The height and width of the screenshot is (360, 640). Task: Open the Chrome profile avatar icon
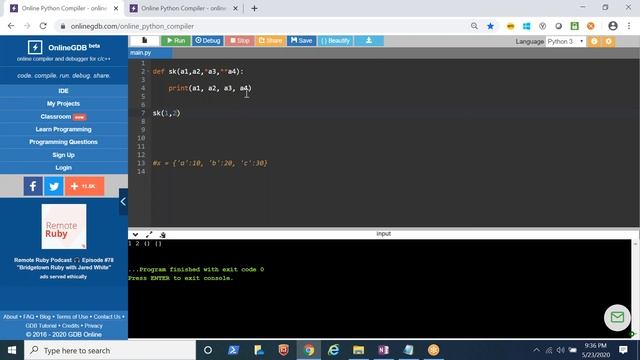click(x=613, y=26)
